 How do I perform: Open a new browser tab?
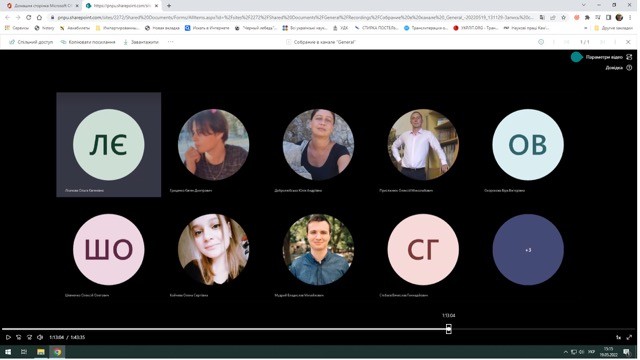point(169,6)
